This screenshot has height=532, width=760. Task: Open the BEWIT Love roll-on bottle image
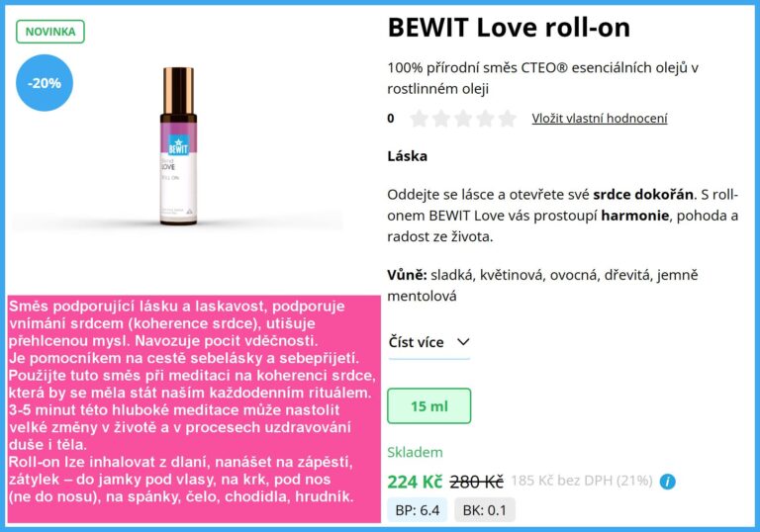click(178, 145)
